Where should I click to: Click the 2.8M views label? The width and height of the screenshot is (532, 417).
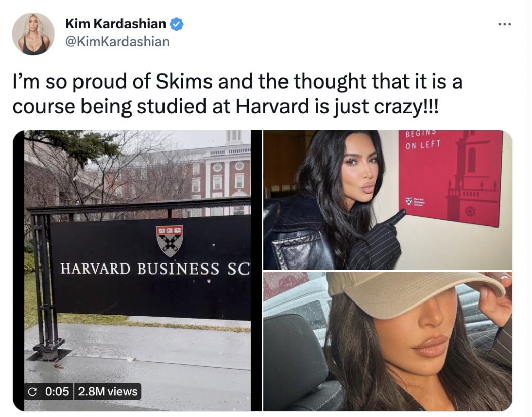point(107,392)
